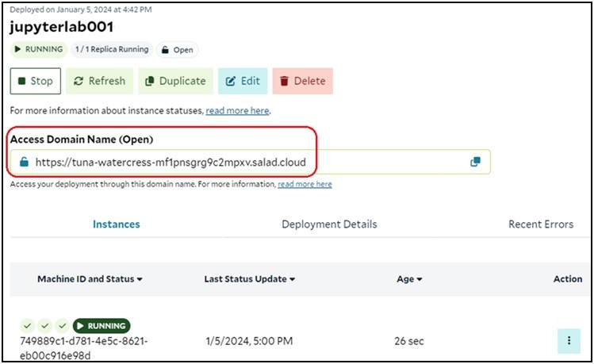Click the RUNNING status pill under title
Screen dimensions: 594x364
click(39, 50)
